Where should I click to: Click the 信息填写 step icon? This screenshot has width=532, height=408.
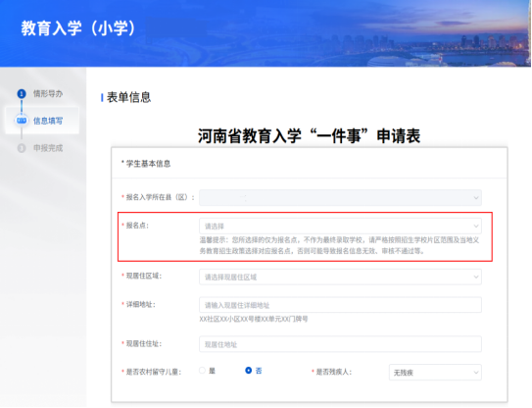click(22, 121)
